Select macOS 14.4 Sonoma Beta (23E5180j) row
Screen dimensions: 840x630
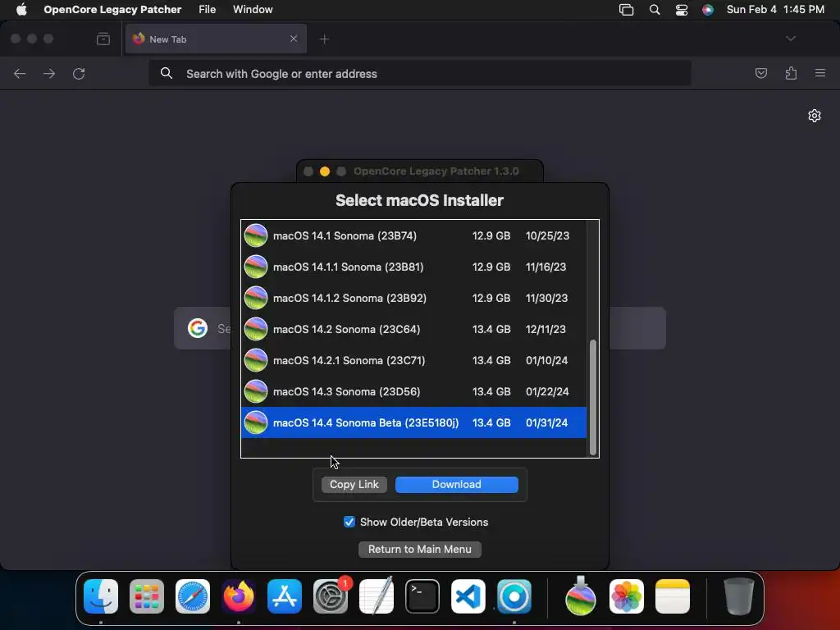coord(413,422)
